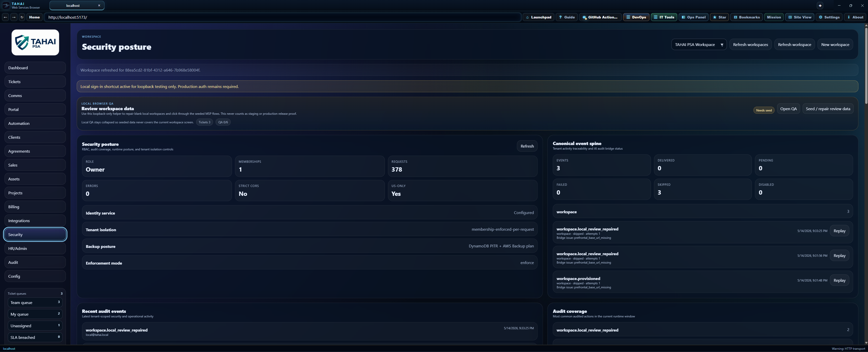Viewport: 868px width, 352px height.
Task: Click the Enforcement mode row
Action: click(x=309, y=263)
